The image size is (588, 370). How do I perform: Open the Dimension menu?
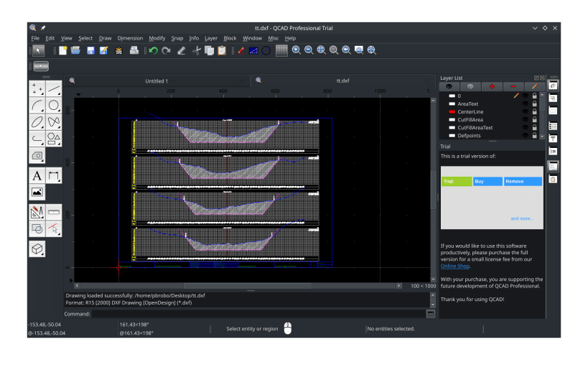point(130,38)
